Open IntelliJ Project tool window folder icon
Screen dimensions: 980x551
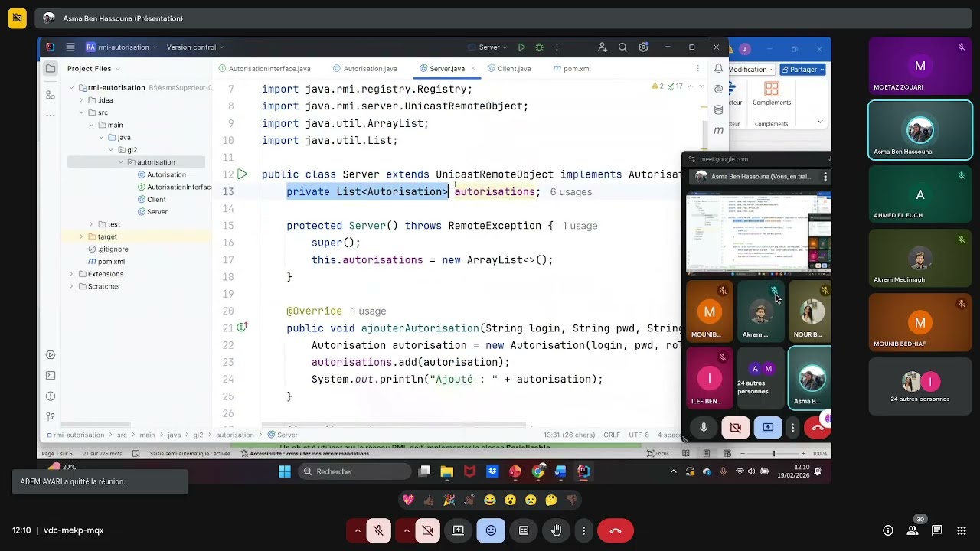[x=51, y=68]
